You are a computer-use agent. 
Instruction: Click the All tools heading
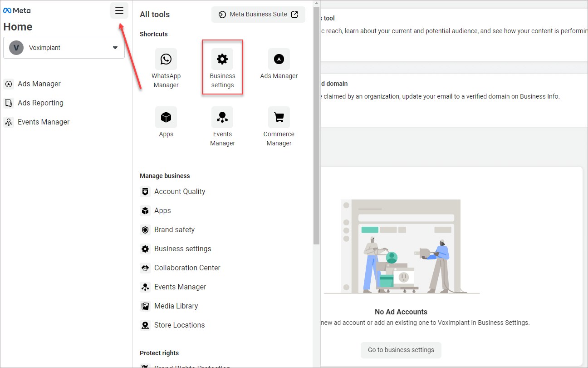[x=155, y=15]
